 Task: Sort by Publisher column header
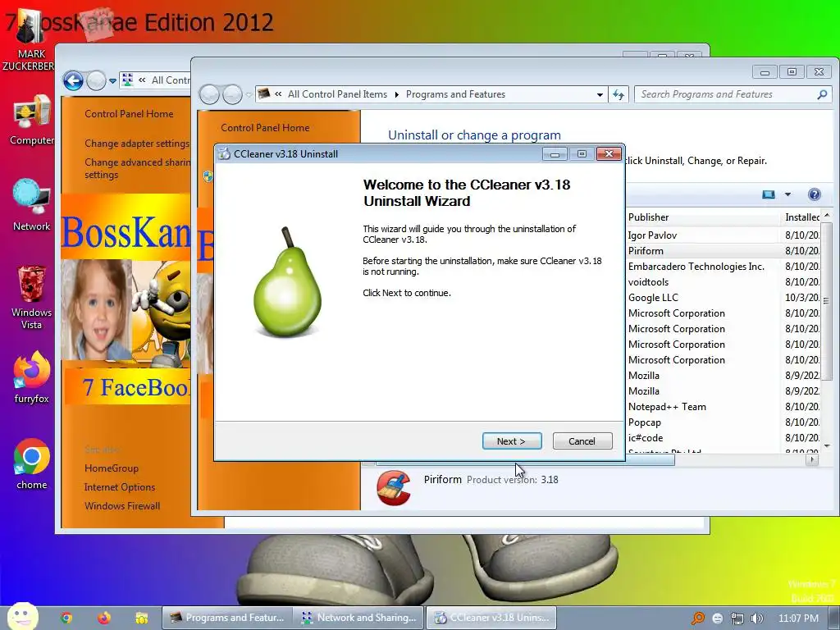pyautogui.click(x=703, y=217)
